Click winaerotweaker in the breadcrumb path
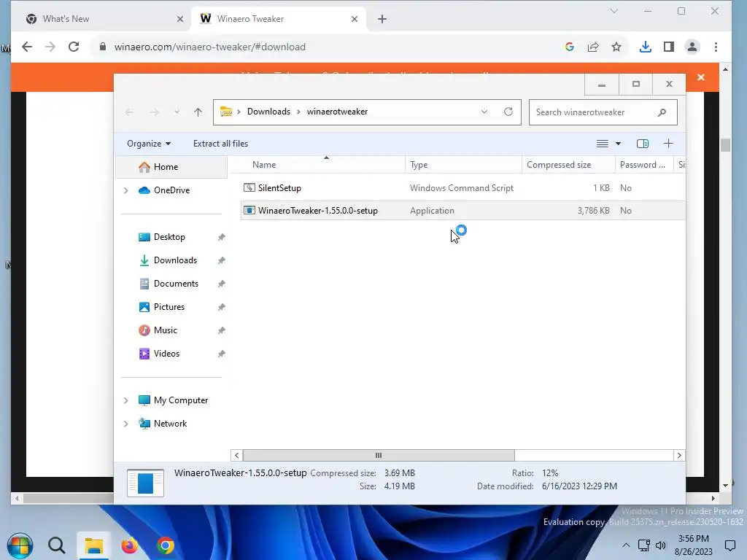The image size is (747, 560). [337, 112]
